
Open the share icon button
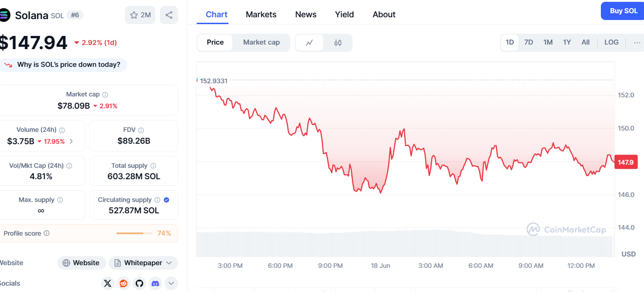169,15
